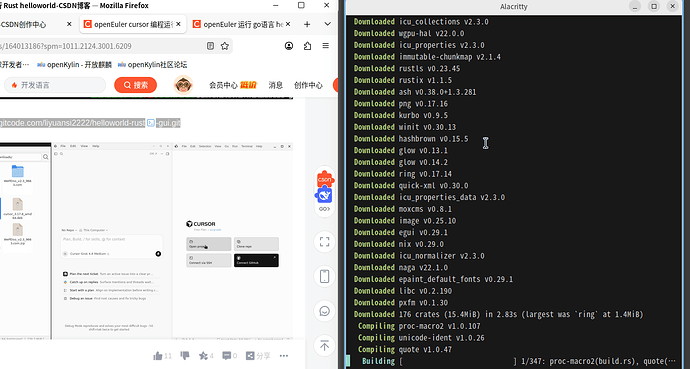Screen dimensions: 690x369
Task: Open mobile phone view icon
Action: coord(324,276)
